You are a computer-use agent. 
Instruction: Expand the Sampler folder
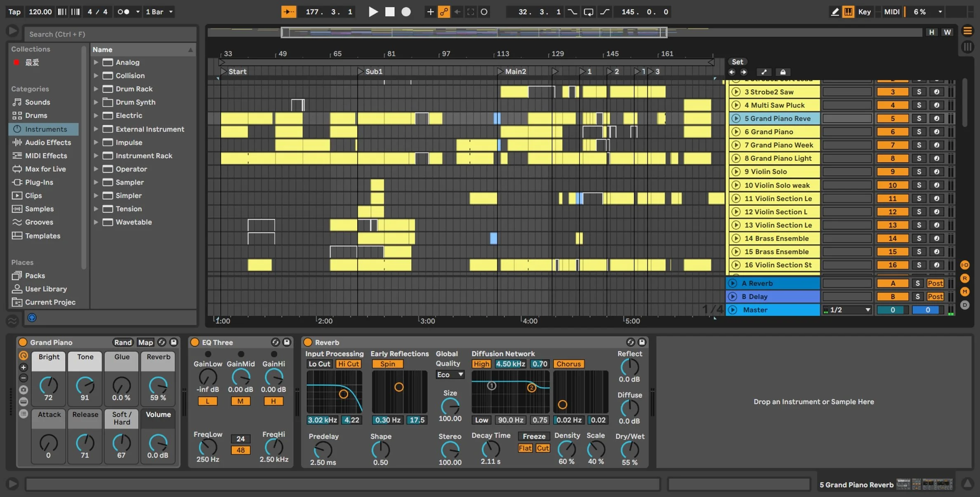pos(96,182)
